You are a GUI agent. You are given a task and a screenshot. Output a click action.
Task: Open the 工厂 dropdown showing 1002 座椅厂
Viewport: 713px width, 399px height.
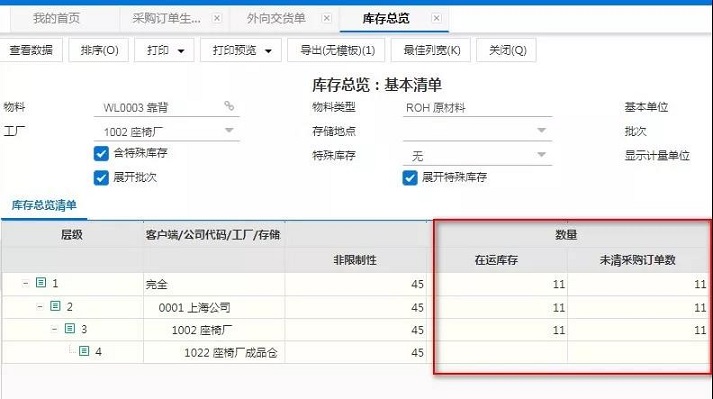click(x=229, y=131)
